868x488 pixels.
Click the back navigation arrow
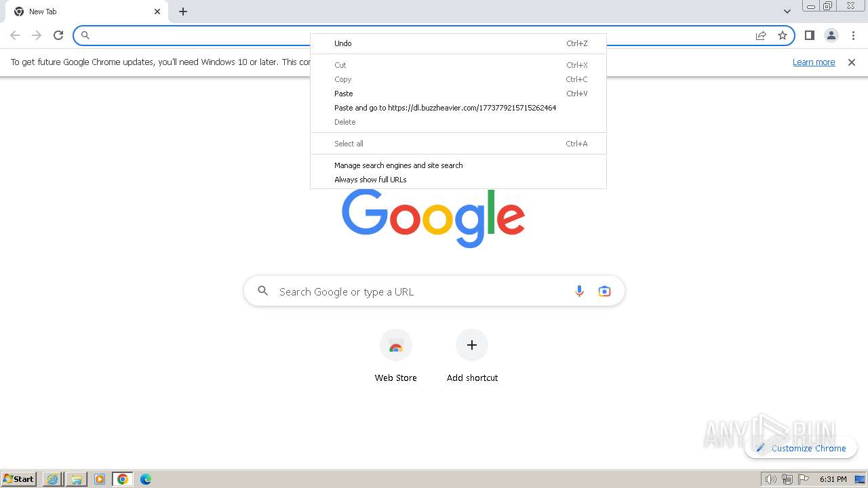(x=15, y=35)
